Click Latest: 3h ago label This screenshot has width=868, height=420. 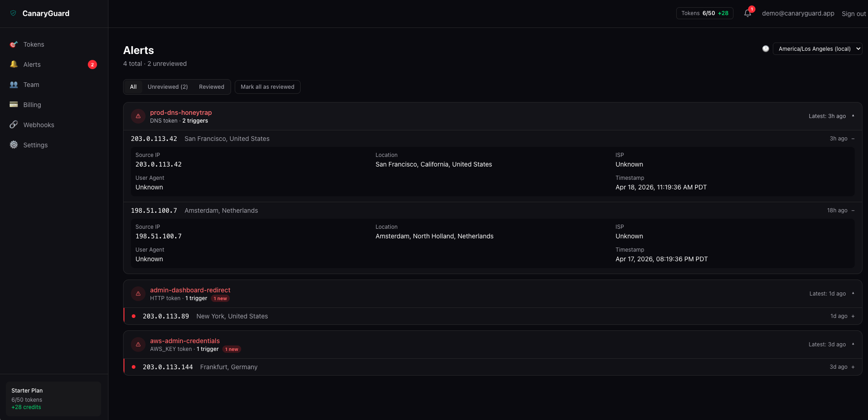pyautogui.click(x=827, y=116)
